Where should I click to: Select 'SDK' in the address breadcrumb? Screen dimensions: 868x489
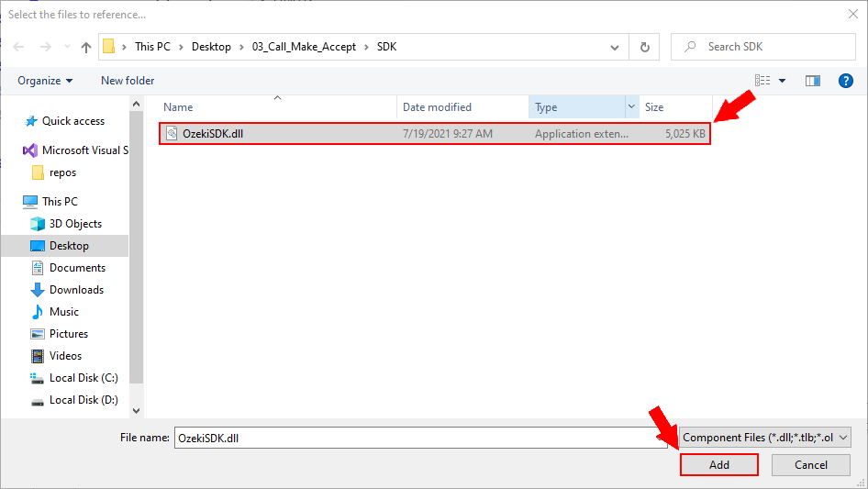pyautogui.click(x=387, y=47)
